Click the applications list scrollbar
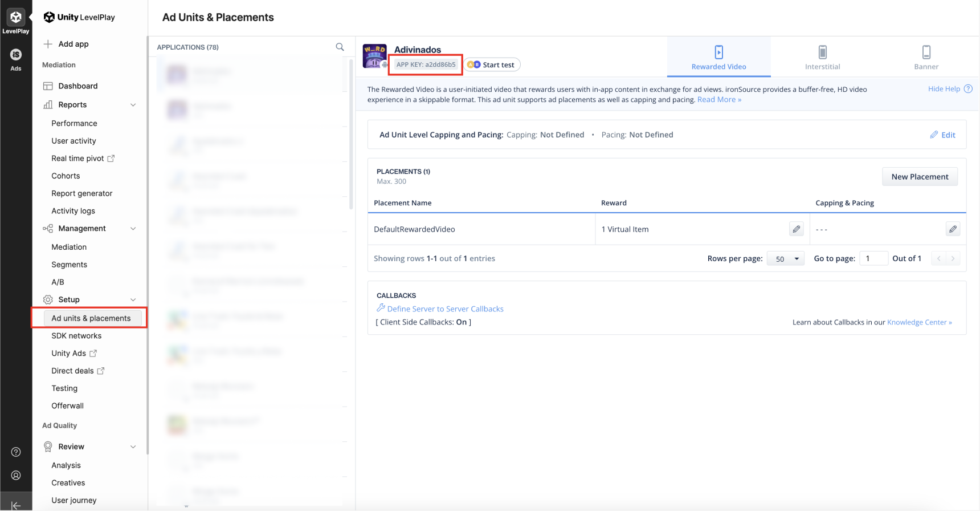Image resolution: width=980 pixels, height=511 pixels. pos(351,134)
